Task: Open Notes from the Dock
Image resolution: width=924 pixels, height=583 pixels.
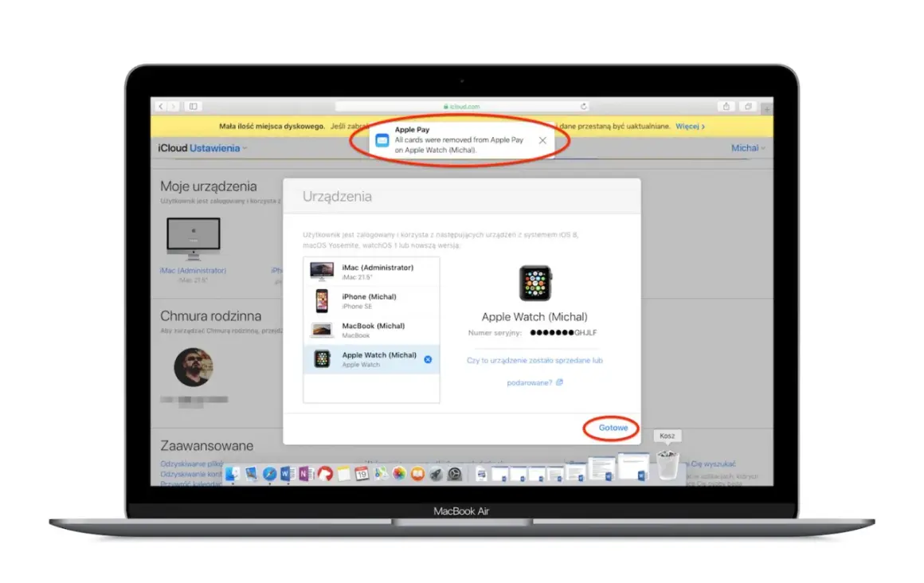Action: tap(343, 474)
